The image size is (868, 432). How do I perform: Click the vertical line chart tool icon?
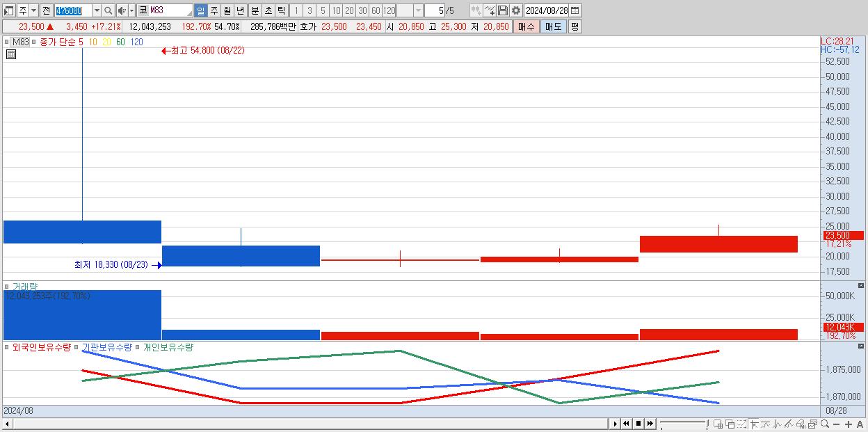click(x=778, y=424)
